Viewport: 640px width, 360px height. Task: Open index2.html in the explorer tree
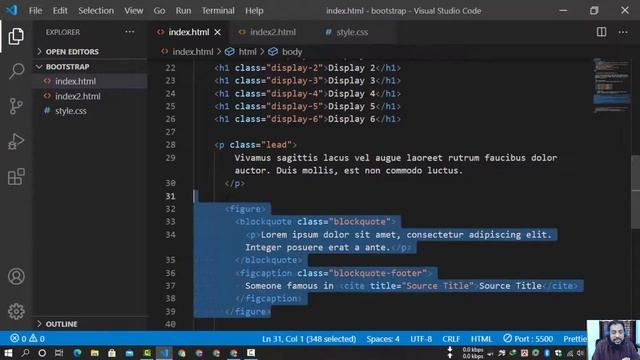[90, 96]
